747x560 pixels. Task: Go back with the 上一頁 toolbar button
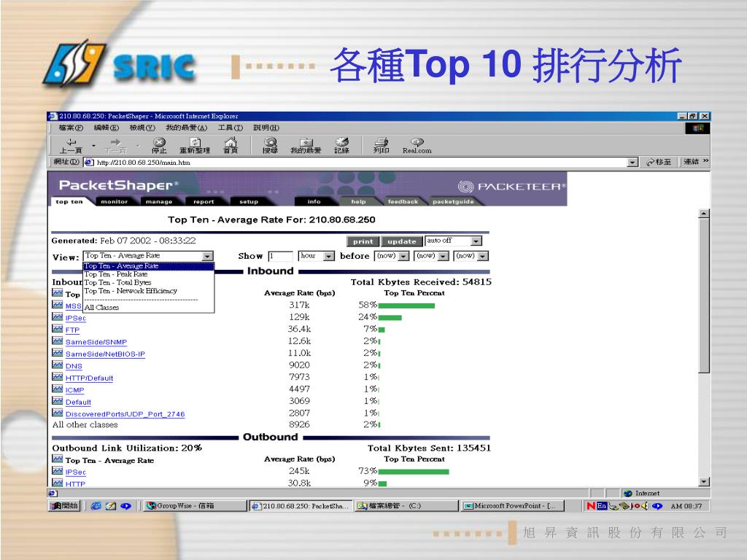click(71, 145)
